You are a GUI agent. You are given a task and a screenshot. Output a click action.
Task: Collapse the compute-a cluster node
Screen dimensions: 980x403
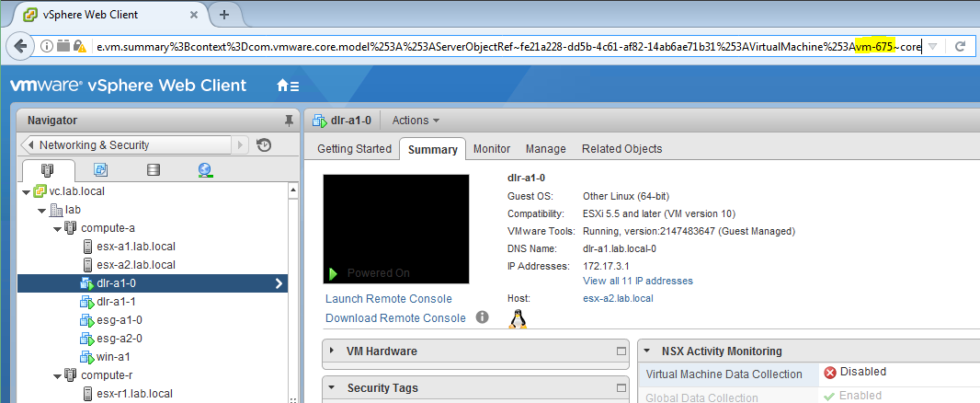(x=57, y=228)
